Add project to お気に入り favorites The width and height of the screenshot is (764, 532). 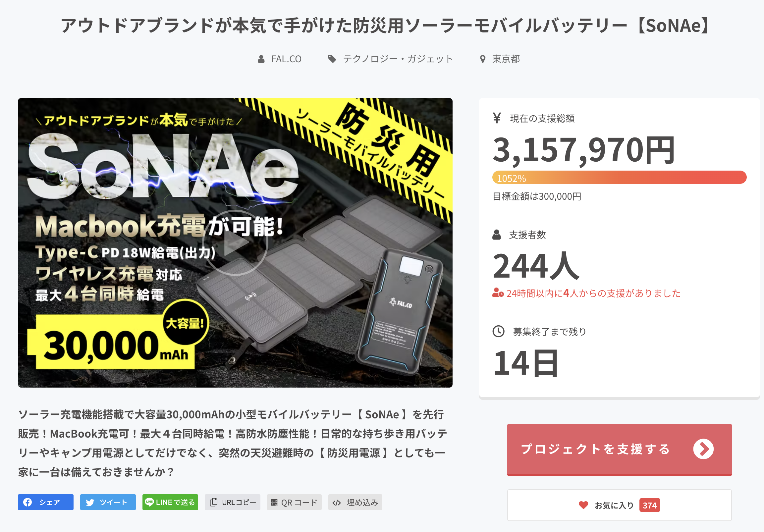click(x=619, y=505)
